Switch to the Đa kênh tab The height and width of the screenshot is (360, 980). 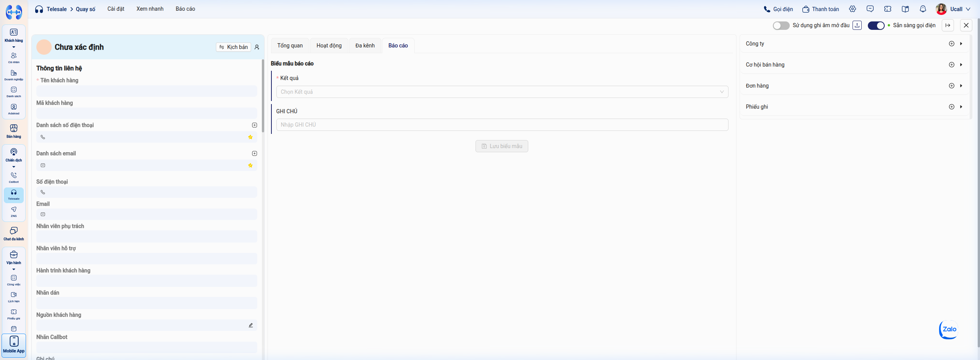365,46
